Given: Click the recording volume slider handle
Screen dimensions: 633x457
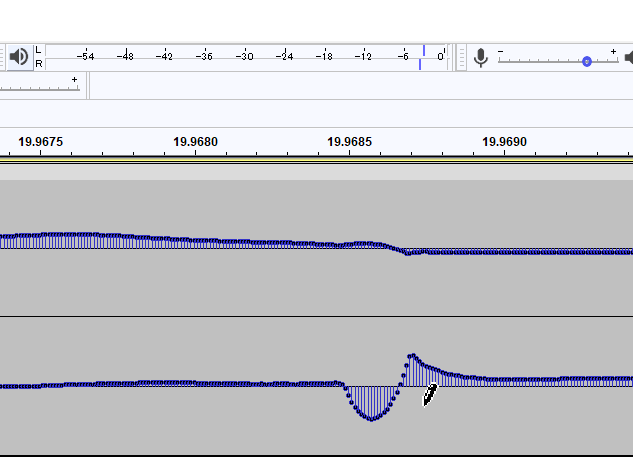Looking at the screenshot, I should click(587, 62).
